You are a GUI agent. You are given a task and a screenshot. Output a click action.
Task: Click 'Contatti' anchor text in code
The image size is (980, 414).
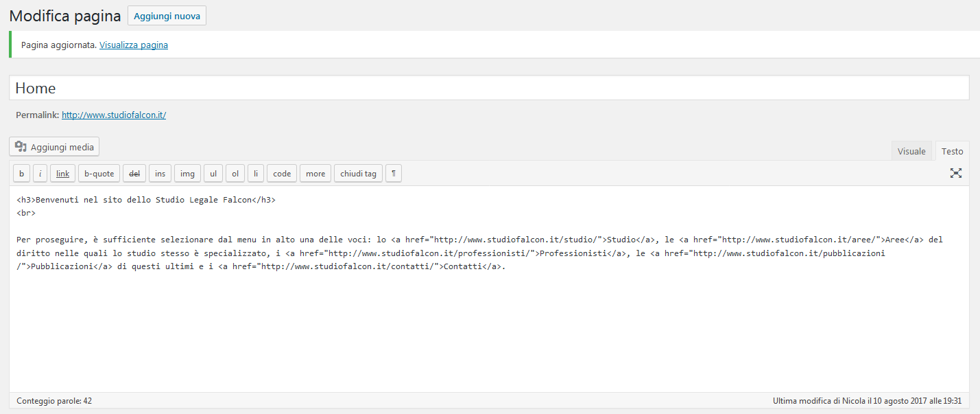point(463,267)
